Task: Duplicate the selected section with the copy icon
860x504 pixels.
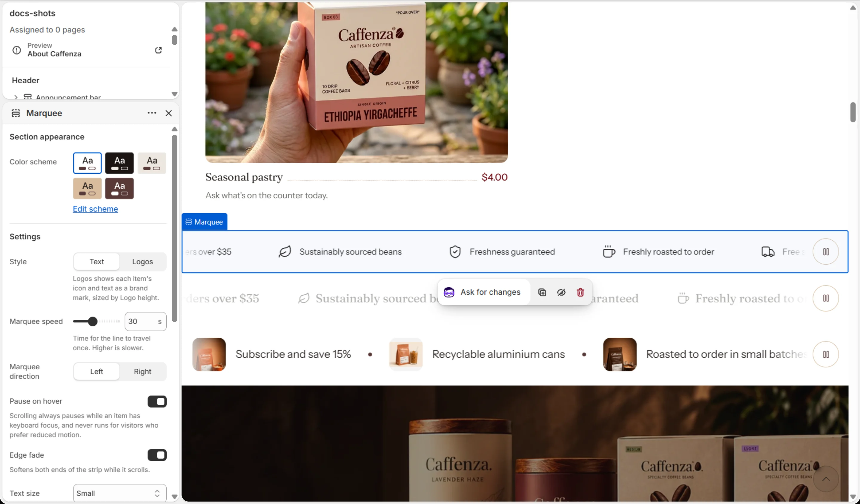Action: [542, 292]
